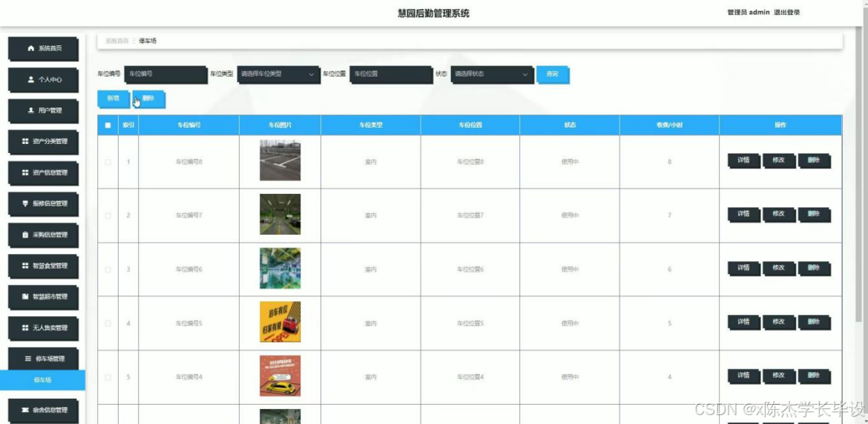Click 详情 for row 车位编号4
This screenshot has width=868, height=424.
point(743,376)
